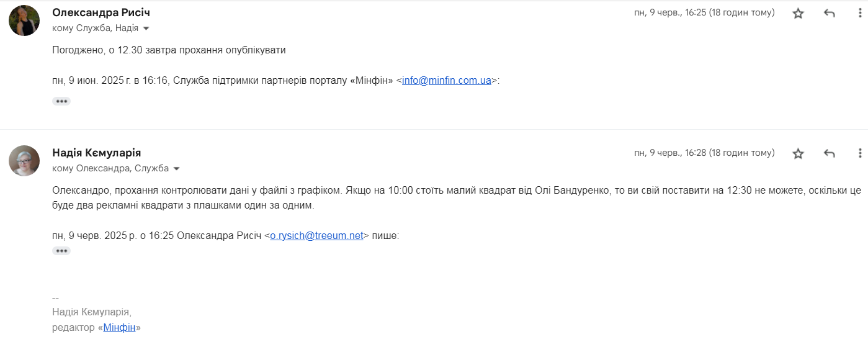This screenshot has height=347, width=868.
Task: Star the message from Надія Кємуларія
Action: pyautogui.click(x=798, y=153)
